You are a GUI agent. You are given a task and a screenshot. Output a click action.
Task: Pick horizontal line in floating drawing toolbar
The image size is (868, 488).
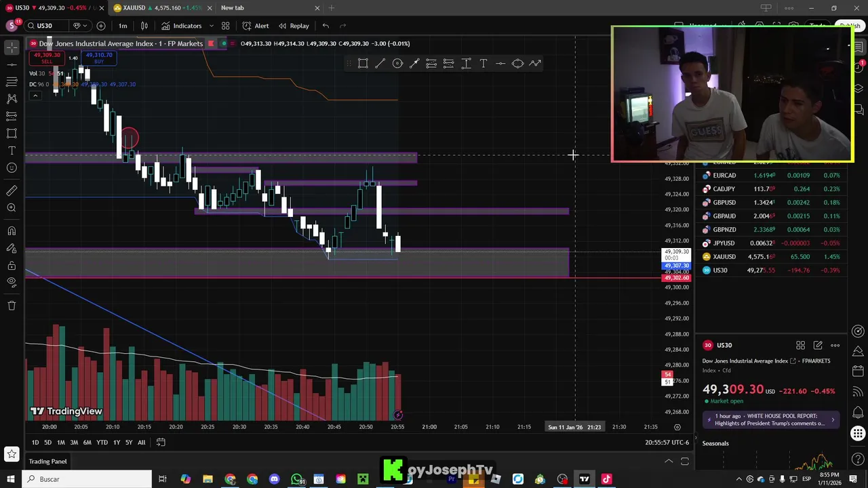point(500,64)
